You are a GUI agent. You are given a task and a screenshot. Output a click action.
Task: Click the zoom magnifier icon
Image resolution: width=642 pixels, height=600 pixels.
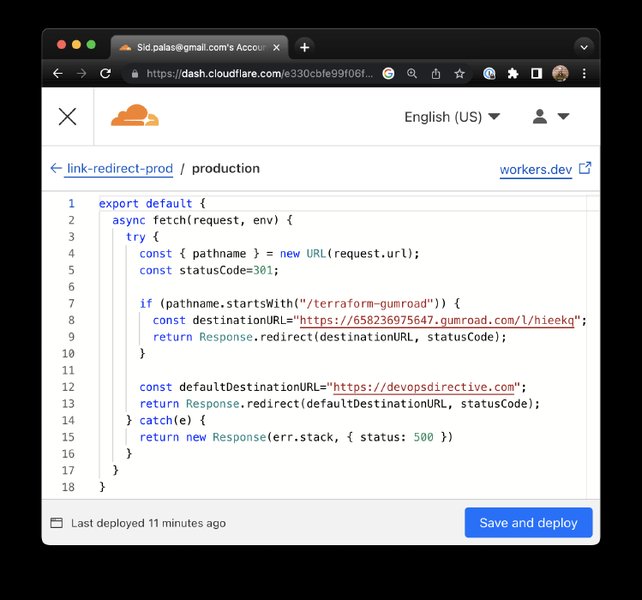tap(412, 74)
